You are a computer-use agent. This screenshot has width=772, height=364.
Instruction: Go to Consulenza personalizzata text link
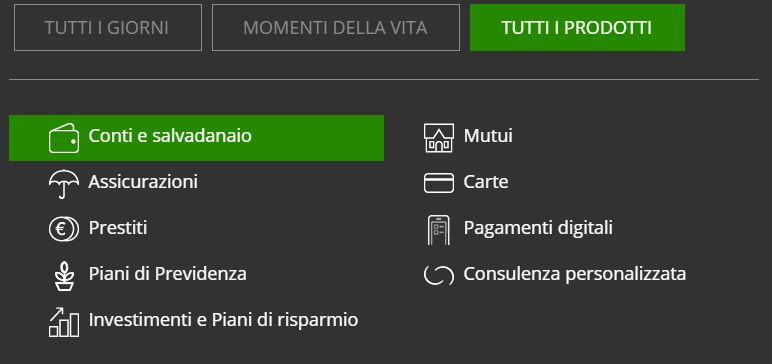575,274
